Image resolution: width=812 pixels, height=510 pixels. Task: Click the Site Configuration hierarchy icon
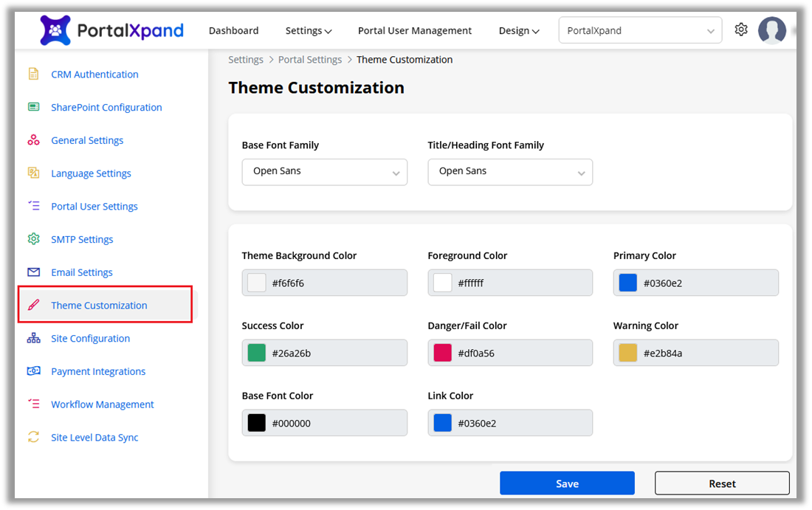click(33, 338)
